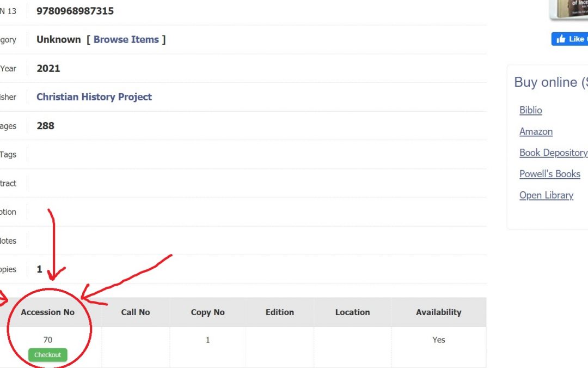This screenshot has width=588, height=368.
Task: Click the Yes availability cell
Action: [438, 340]
